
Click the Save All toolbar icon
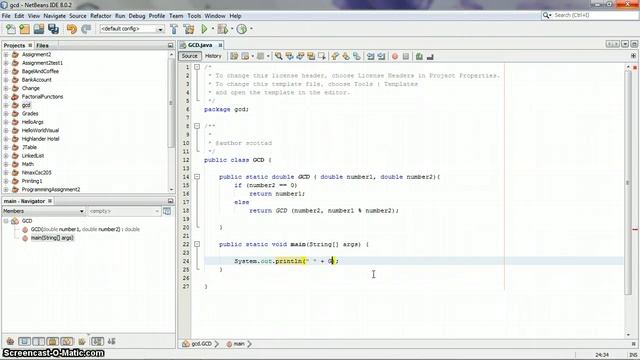[53, 29]
